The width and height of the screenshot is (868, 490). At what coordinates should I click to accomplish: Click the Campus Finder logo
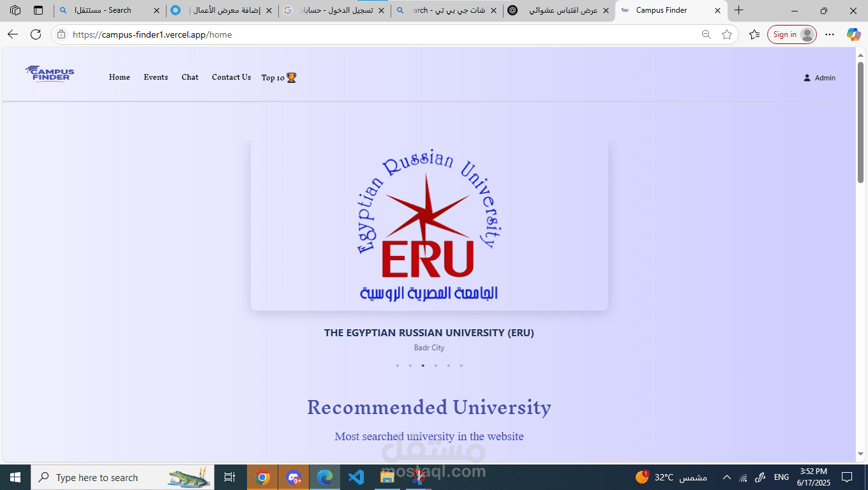coord(50,74)
